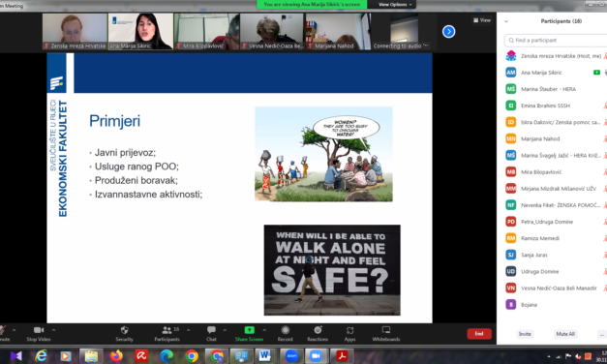Click the Mute All button
The width and height of the screenshot is (607, 364).
pos(565,334)
